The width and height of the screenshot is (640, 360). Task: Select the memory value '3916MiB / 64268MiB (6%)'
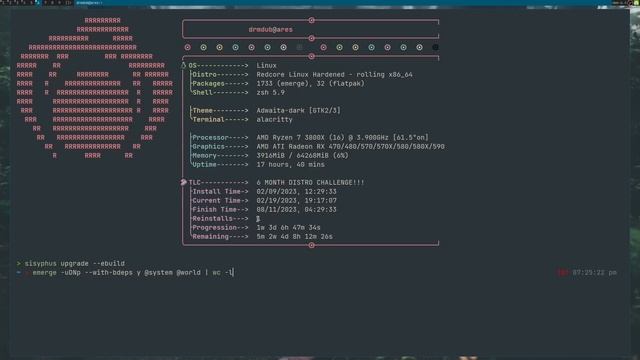click(x=302, y=155)
